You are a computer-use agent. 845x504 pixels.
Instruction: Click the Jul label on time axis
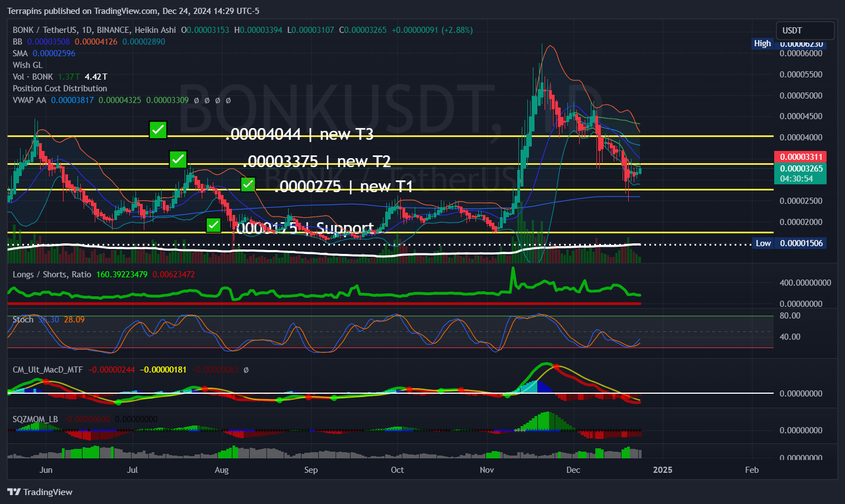pos(133,470)
